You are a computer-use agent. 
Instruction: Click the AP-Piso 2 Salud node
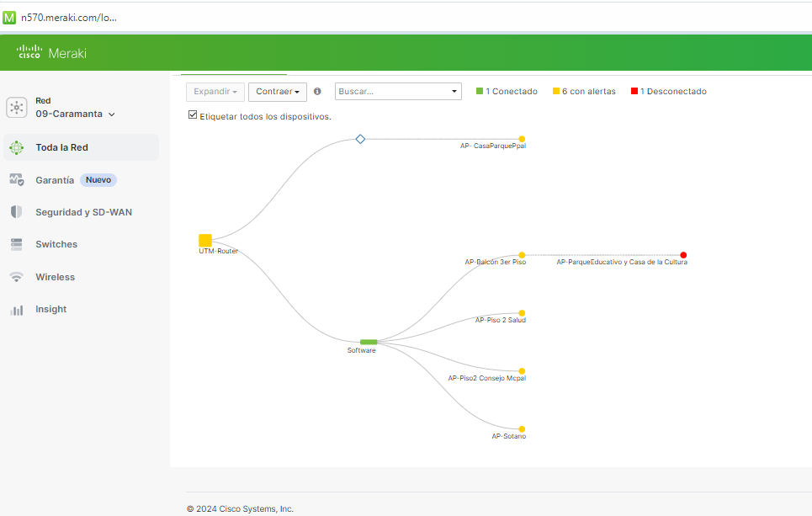click(x=522, y=313)
